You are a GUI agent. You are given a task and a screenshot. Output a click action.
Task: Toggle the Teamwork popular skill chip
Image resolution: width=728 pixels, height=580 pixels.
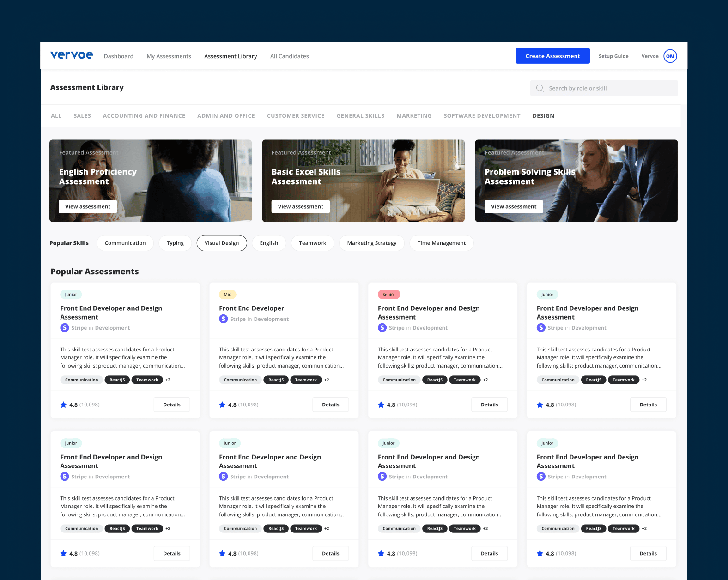tap(313, 243)
